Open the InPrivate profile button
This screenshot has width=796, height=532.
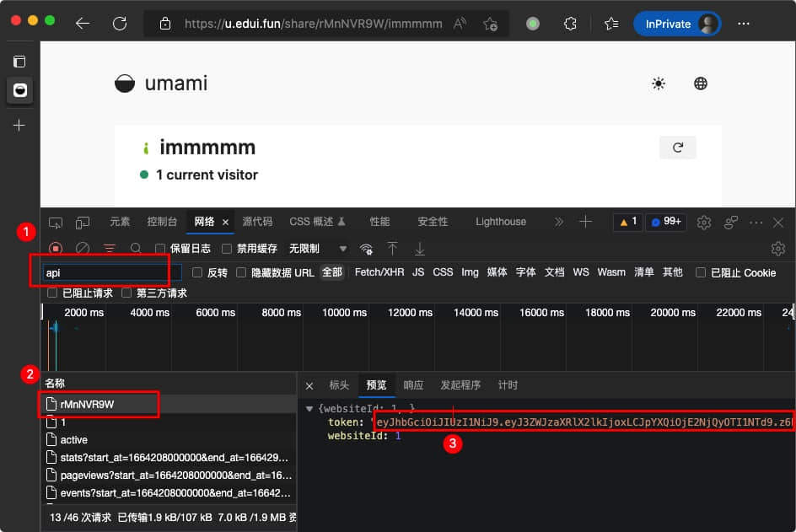pos(677,24)
